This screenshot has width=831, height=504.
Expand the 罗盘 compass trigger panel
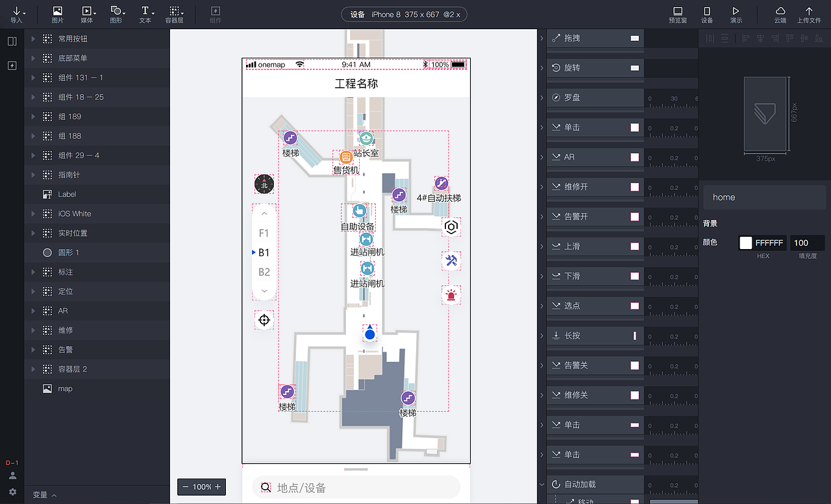coord(543,97)
